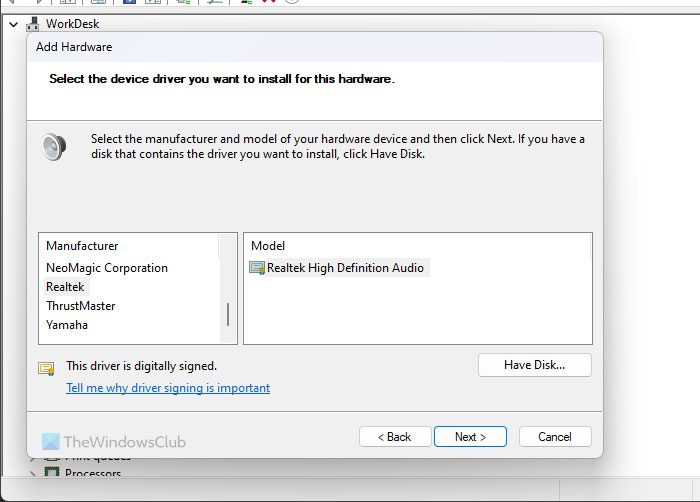Click the WorkDesk computer icon
The width and height of the screenshot is (700, 502).
(32, 23)
